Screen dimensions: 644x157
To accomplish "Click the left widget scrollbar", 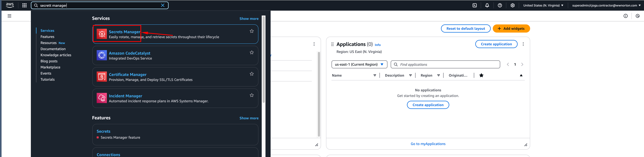I will 319,94.
